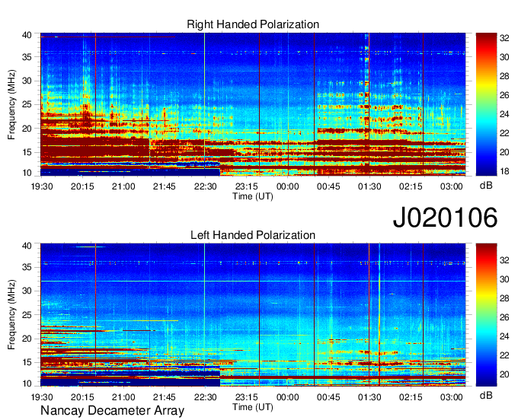Click "32" on the Right Handed color bar scale
This screenshot has width=518, height=420.
click(x=504, y=38)
